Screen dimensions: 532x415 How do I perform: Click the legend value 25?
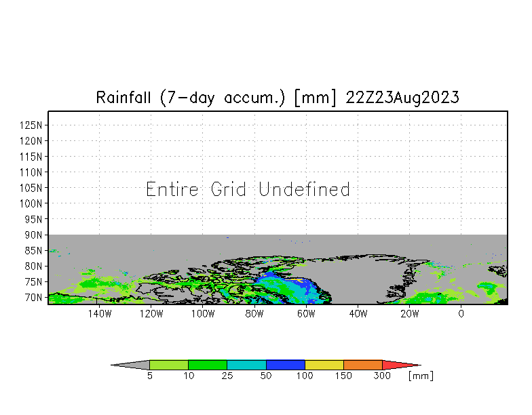tap(227, 376)
